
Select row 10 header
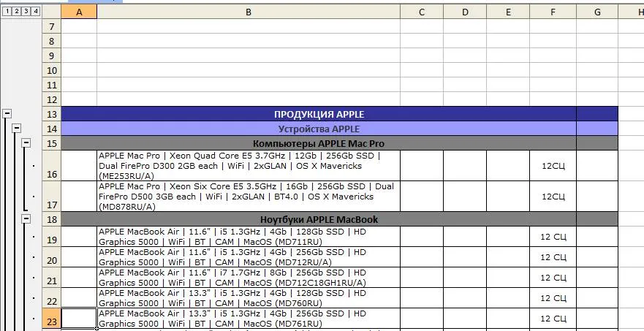tap(51, 70)
